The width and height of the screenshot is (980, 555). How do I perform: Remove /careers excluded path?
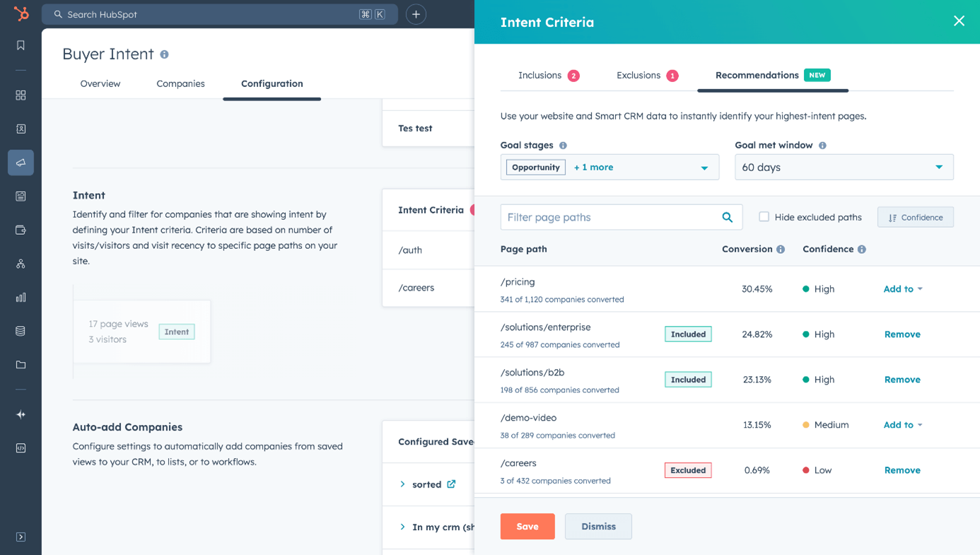[x=902, y=470]
